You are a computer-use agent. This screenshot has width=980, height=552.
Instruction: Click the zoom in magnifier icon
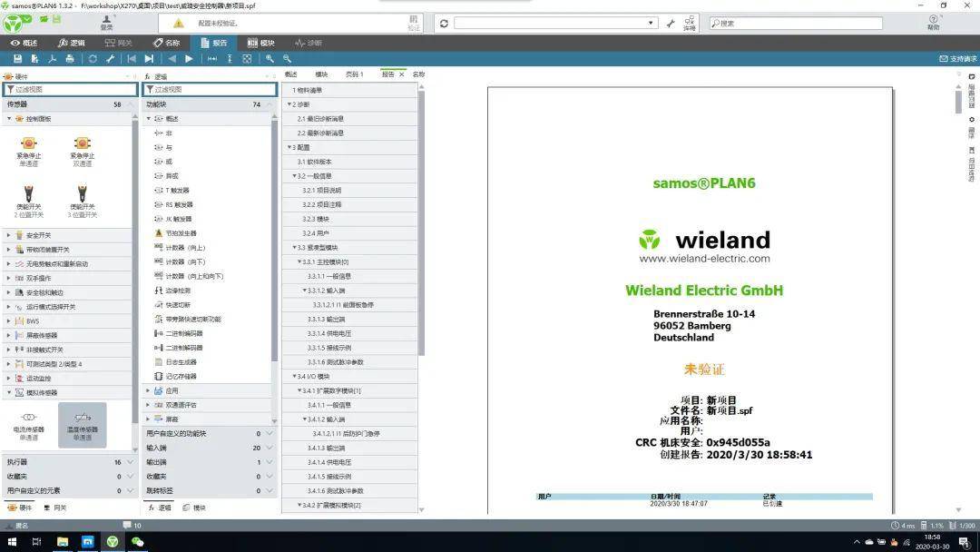click(x=269, y=59)
